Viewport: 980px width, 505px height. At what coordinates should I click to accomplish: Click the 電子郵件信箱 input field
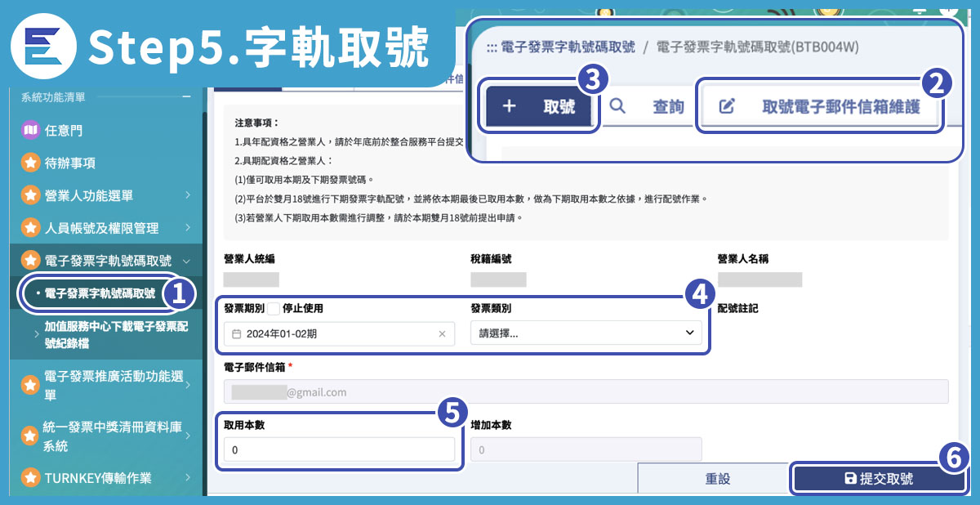tap(586, 391)
